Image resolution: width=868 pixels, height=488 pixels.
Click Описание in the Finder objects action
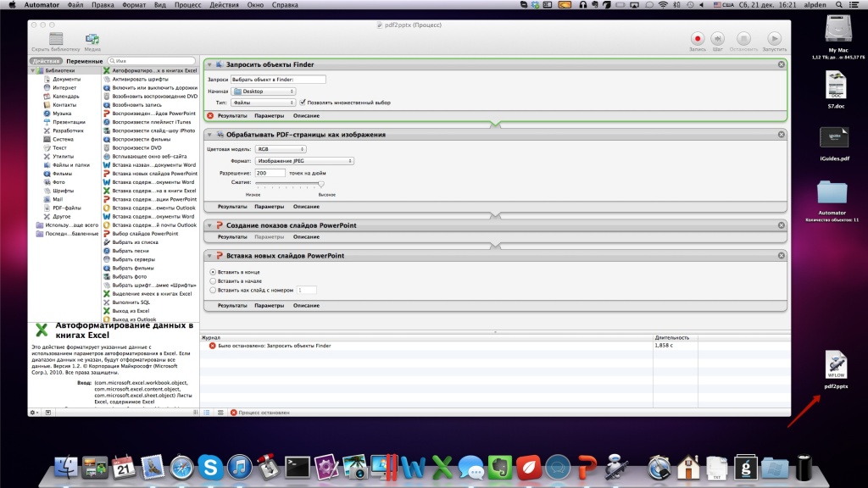[306, 115]
